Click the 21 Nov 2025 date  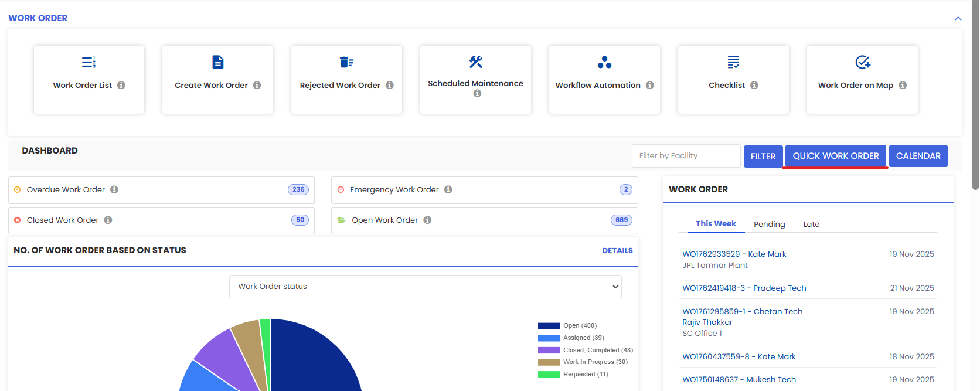(912, 288)
